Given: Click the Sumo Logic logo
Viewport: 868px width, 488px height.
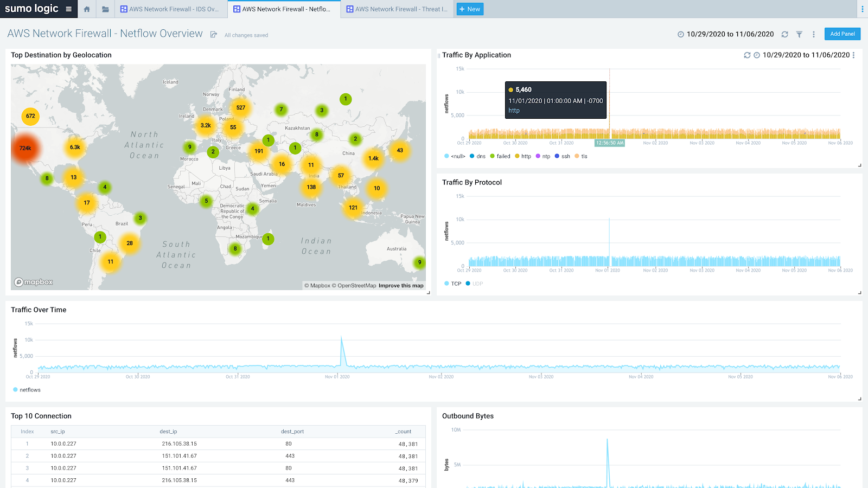Looking at the screenshot, I should coord(31,8).
